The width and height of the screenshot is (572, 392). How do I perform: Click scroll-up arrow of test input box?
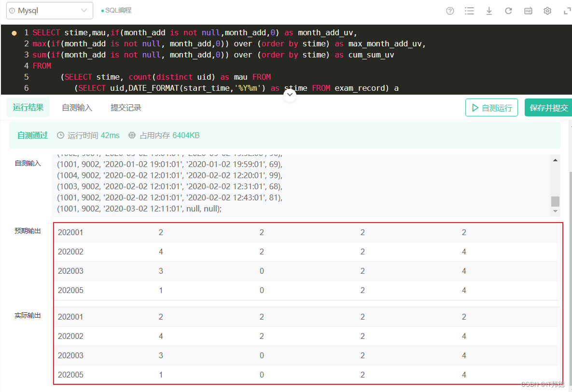(555, 160)
